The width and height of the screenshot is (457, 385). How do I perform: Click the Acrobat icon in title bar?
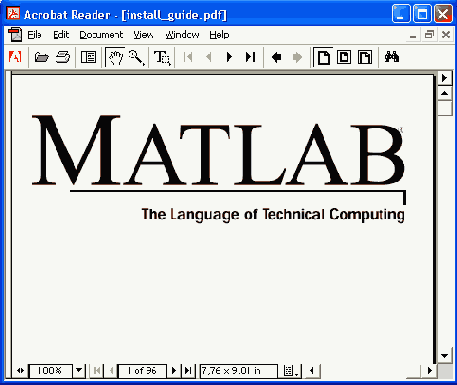pyautogui.click(x=13, y=14)
